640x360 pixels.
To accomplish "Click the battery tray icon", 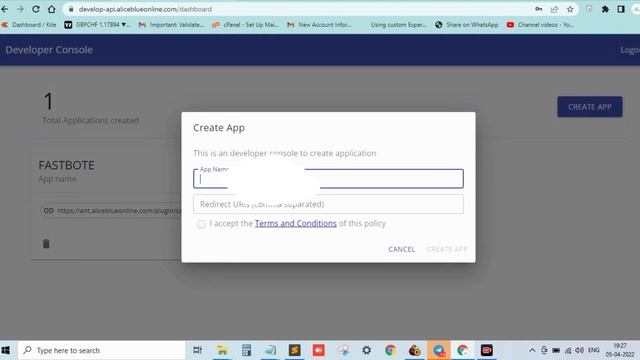I will (x=556, y=351).
